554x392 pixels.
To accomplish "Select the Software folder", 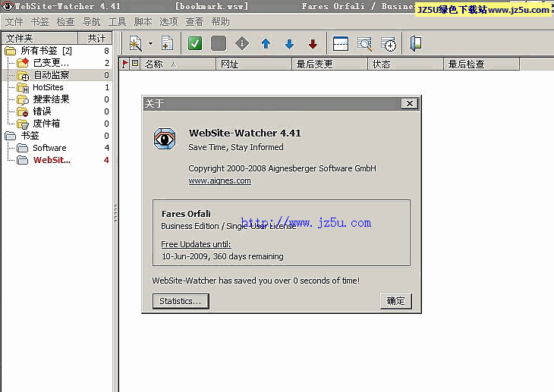I will point(49,148).
